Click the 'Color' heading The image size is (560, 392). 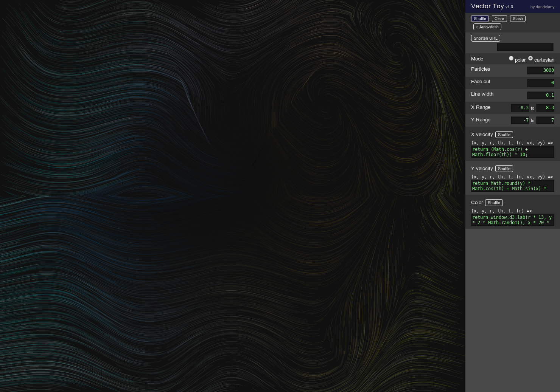click(477, 203)
